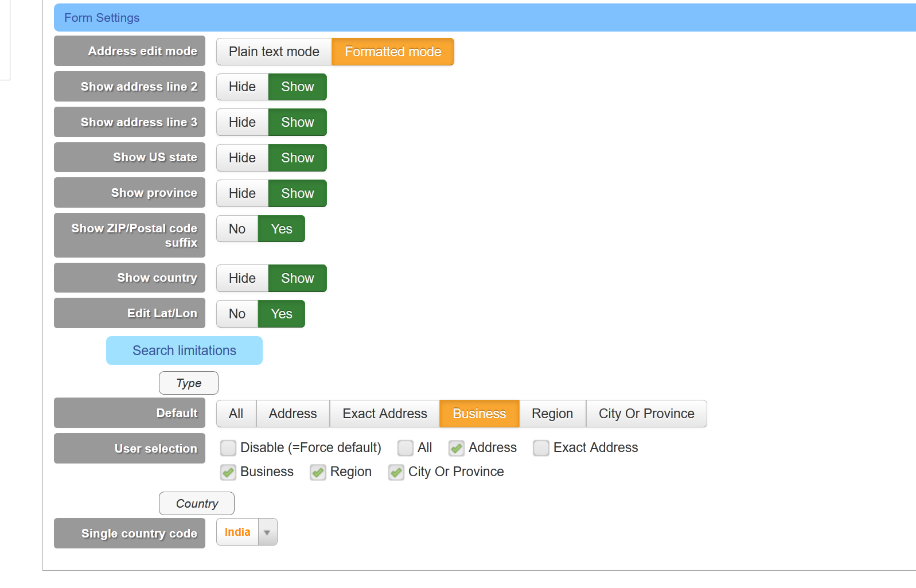Uncheck the Region user selection checkbox
This screenshot has width=916, height=588.
pyautogui.click(x=318, y=472)
